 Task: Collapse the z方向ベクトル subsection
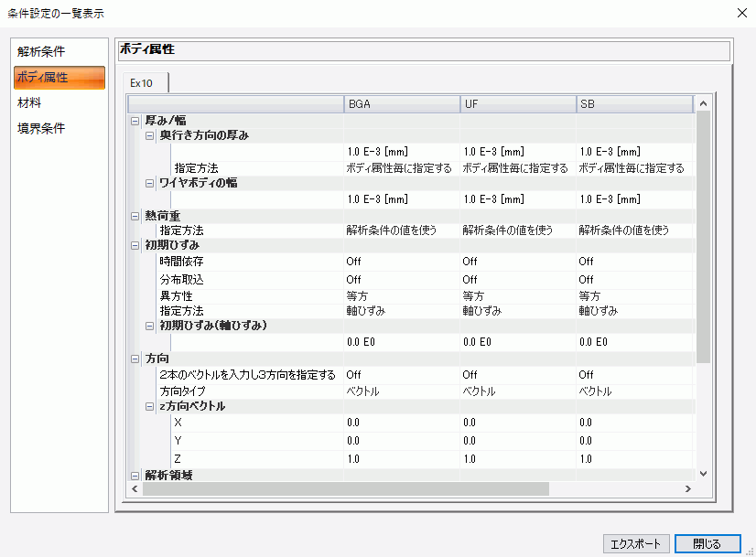point(150,406)
